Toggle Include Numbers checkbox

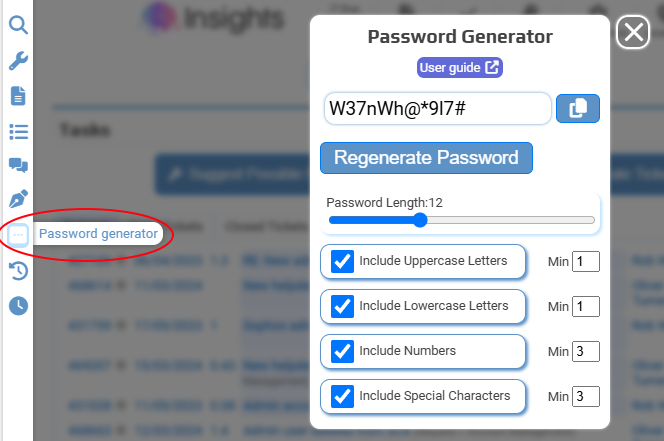[342, 351]
